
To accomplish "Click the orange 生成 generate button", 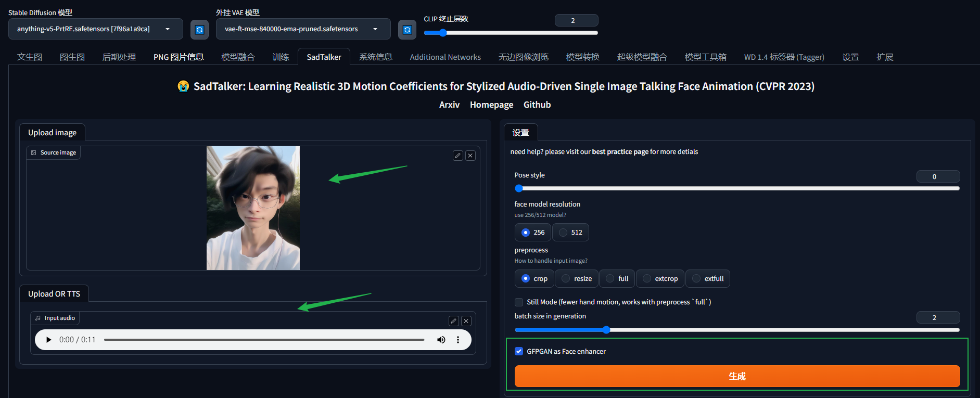I will coord(737,376).
